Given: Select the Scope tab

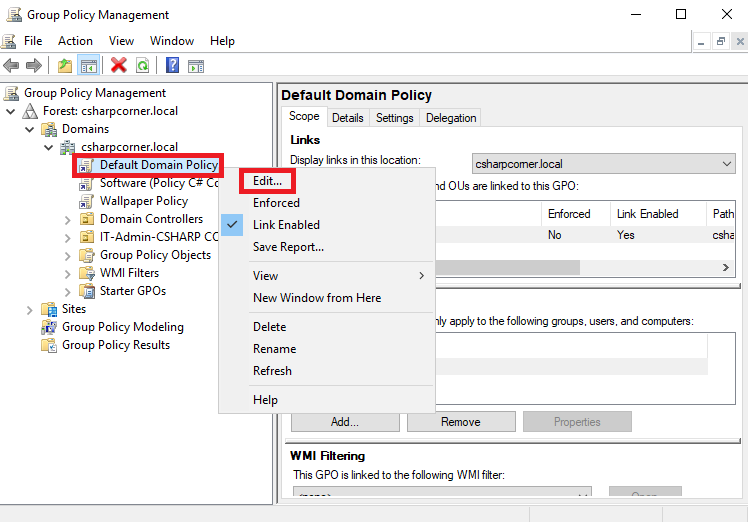Looking at the screenshot, I should point(304,116).
